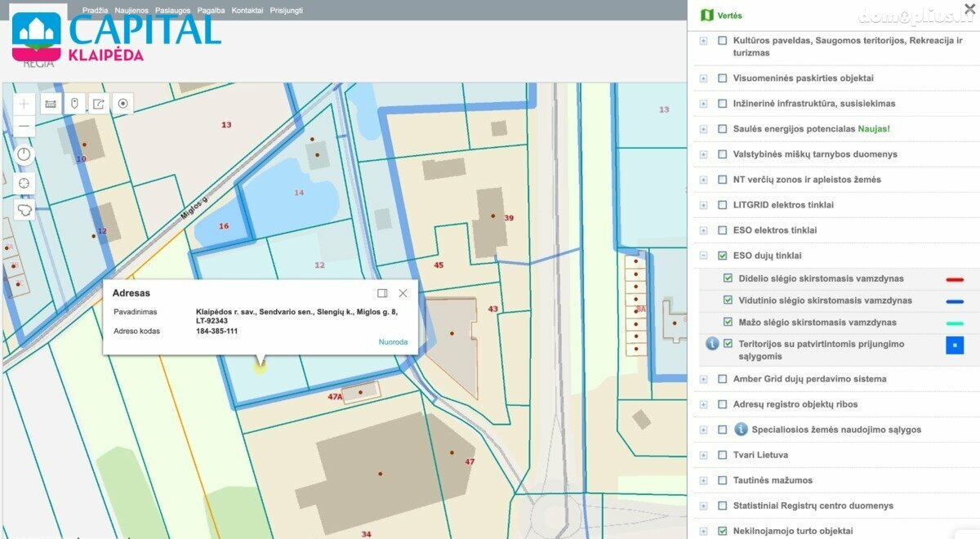Expand Visuomeninės paskirties objektai group
Viewport: 980px width, 539px height.
point(703,78)
